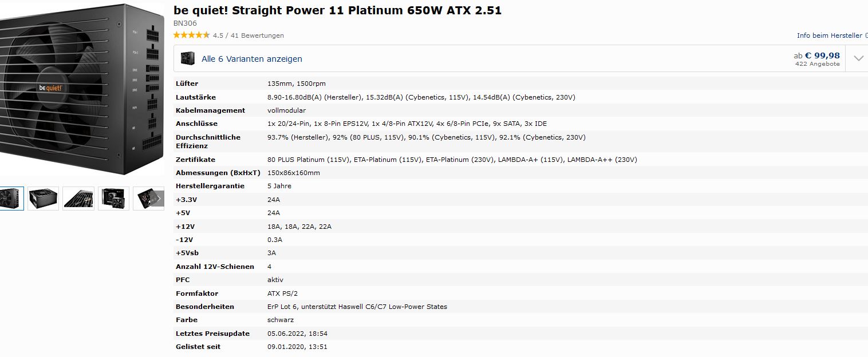The image size is (868, 357).
Task: Click the '422 Angebote' offers count
Action: coord(818,64)
